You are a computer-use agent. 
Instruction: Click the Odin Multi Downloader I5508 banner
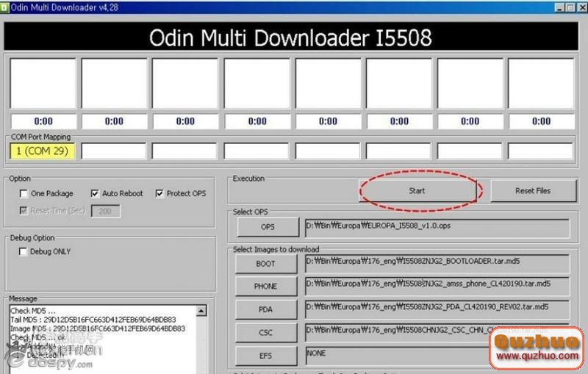coord(290,37)
